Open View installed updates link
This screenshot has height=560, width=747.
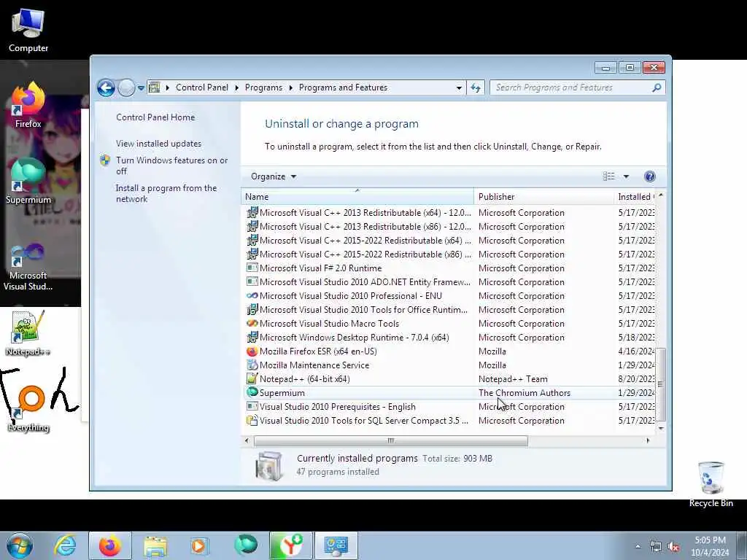(x=158, y=144)
